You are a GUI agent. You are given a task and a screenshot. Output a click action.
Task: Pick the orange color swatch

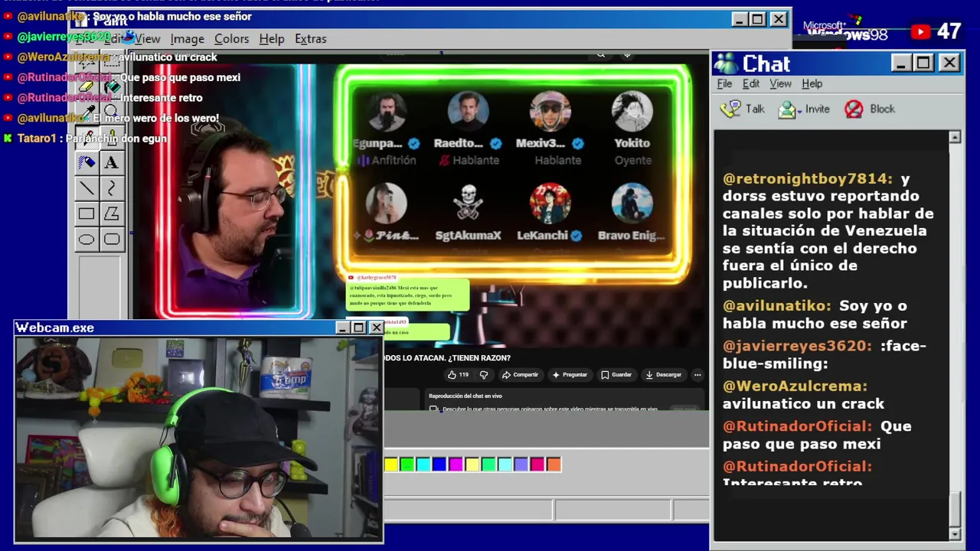(554, 464)
